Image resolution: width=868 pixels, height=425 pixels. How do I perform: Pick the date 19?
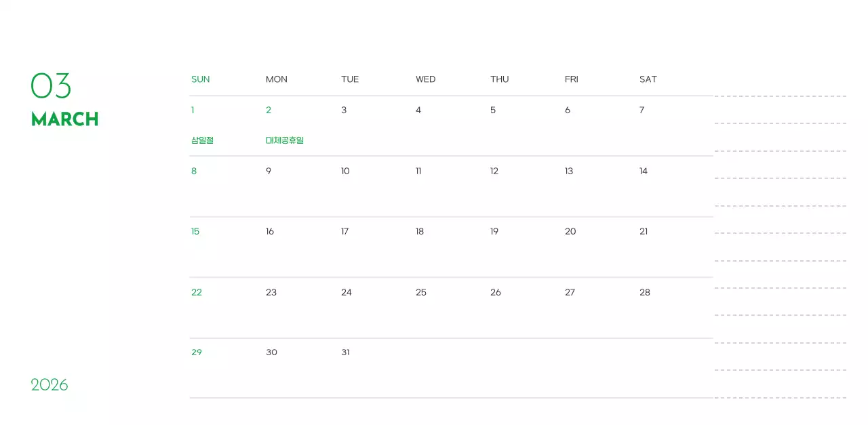494,231
